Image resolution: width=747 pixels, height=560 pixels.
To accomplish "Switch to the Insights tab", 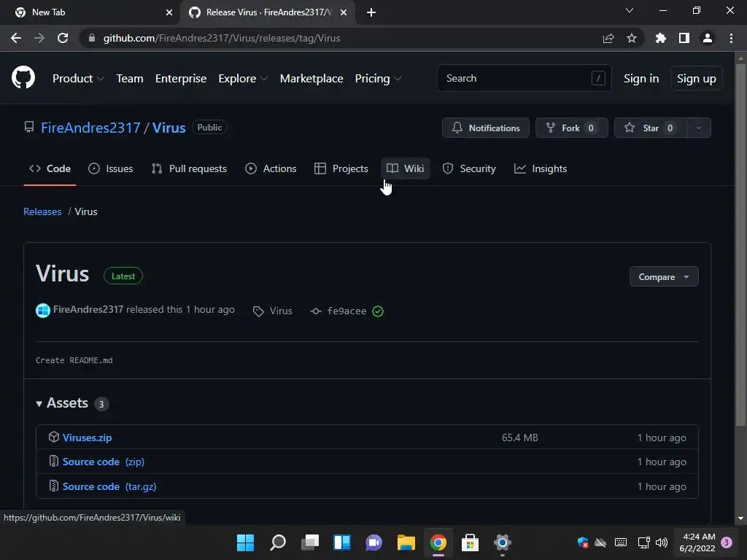I will (x=541, y=168).
